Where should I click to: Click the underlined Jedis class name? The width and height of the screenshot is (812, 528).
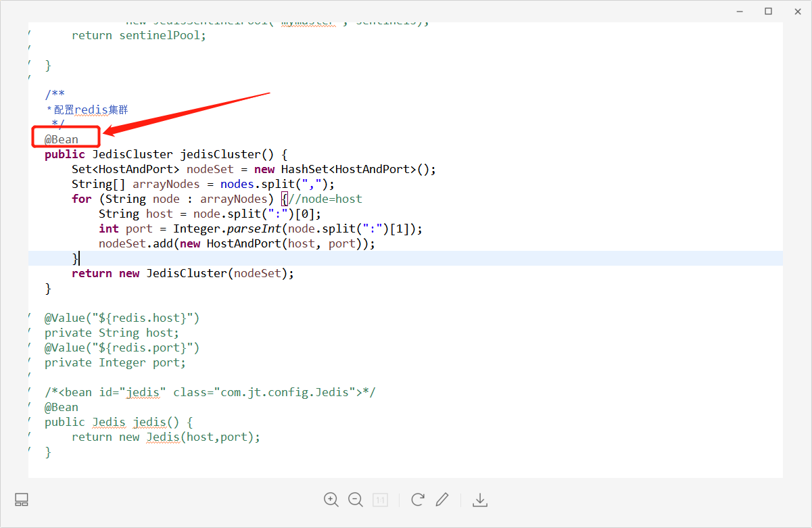pos(109,422)
